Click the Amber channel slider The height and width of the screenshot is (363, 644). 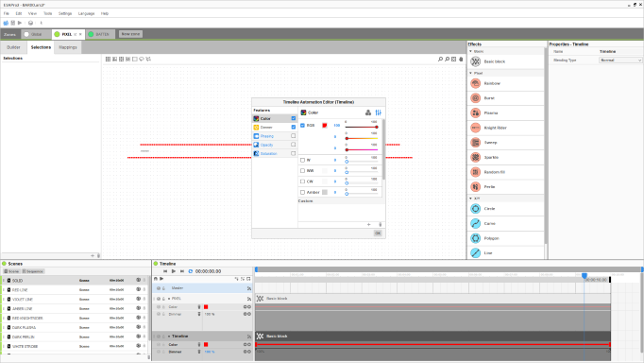pos(362,194)
